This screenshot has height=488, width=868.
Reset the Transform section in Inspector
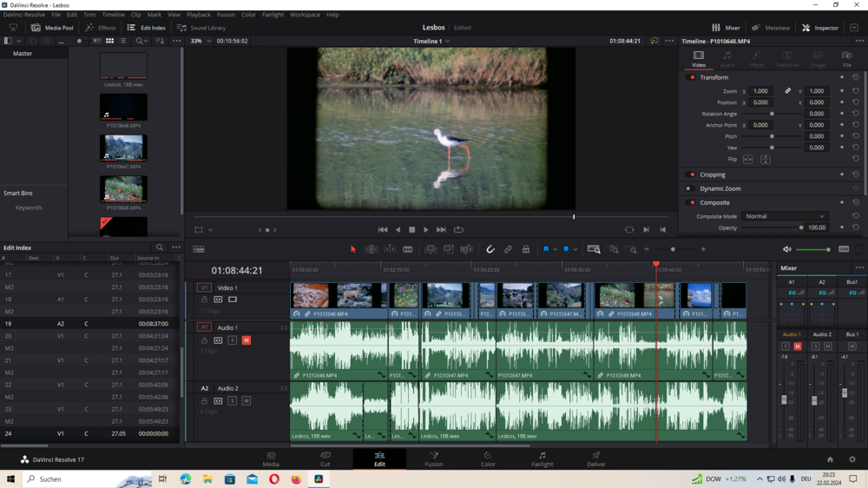pos(856,77)
